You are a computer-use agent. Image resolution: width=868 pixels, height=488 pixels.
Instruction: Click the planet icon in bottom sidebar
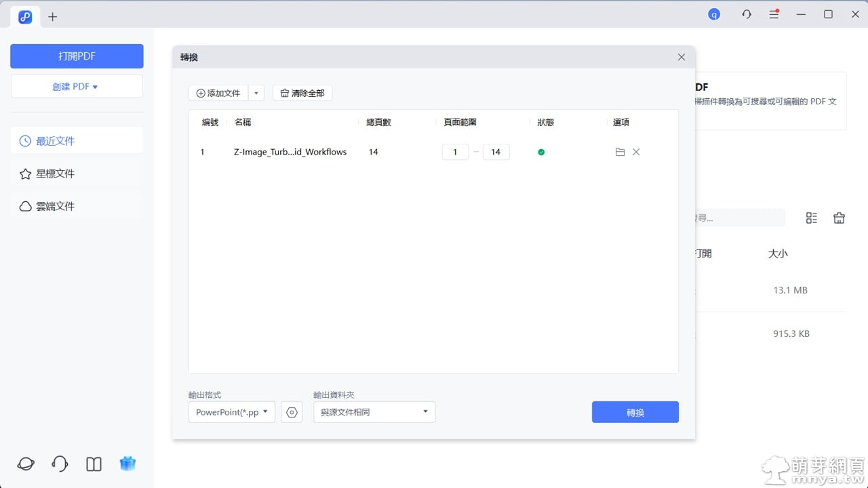click(26, 464)
